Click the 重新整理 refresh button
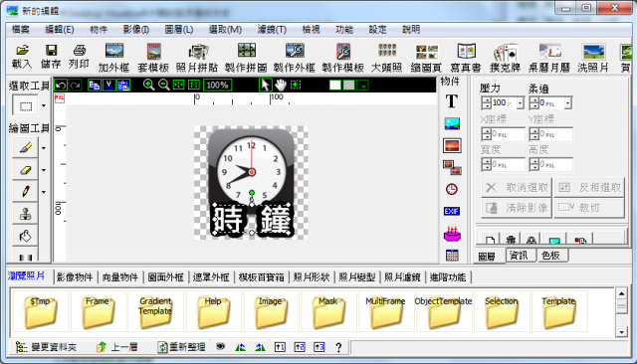637x364 pixels. click(x=181, y=347)
